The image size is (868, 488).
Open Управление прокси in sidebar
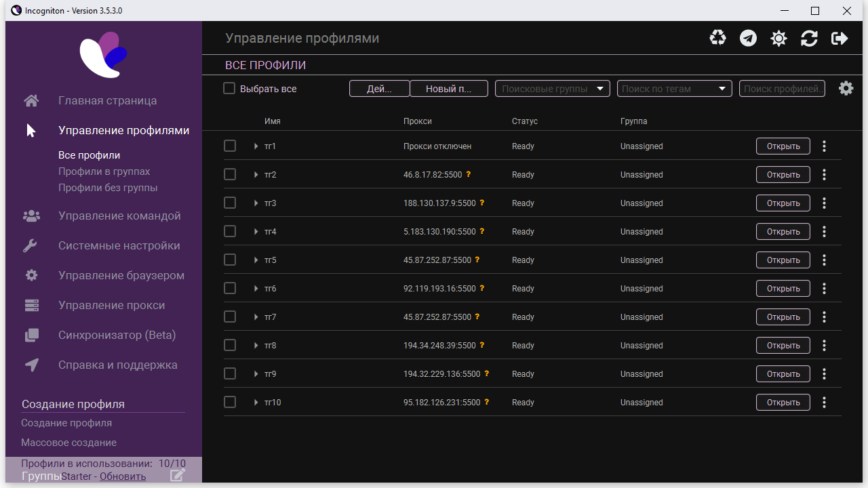click(111, 305)
